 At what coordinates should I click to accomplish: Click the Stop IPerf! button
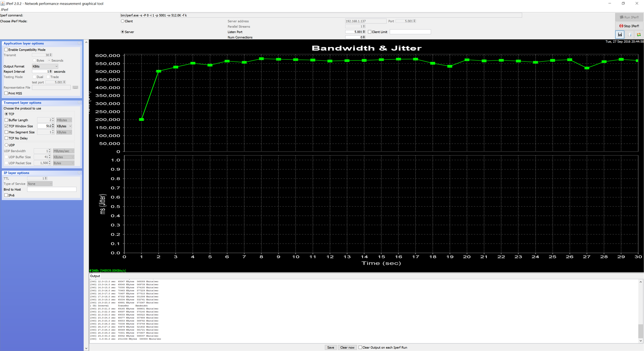[629, 26]
